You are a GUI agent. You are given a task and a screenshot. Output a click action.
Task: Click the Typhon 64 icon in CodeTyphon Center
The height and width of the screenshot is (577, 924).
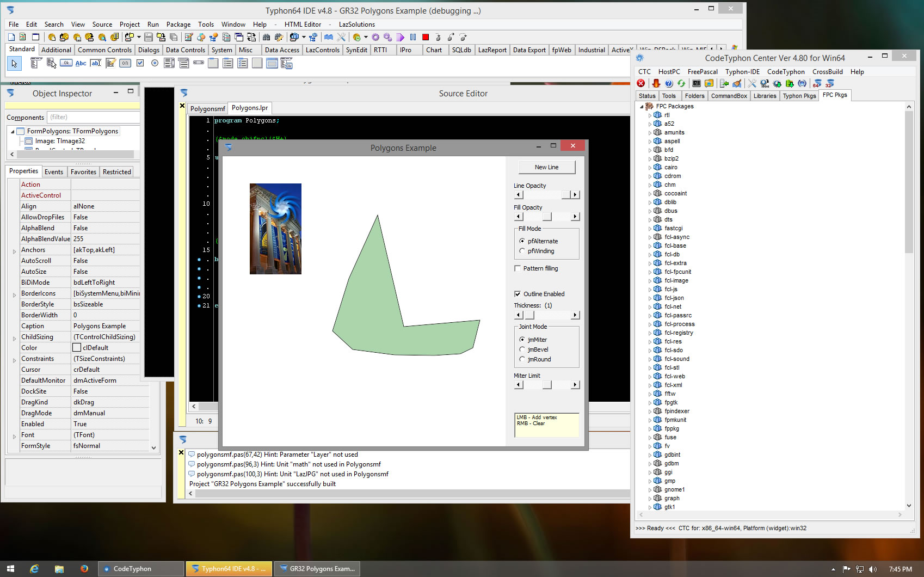(x=817, y=83)
